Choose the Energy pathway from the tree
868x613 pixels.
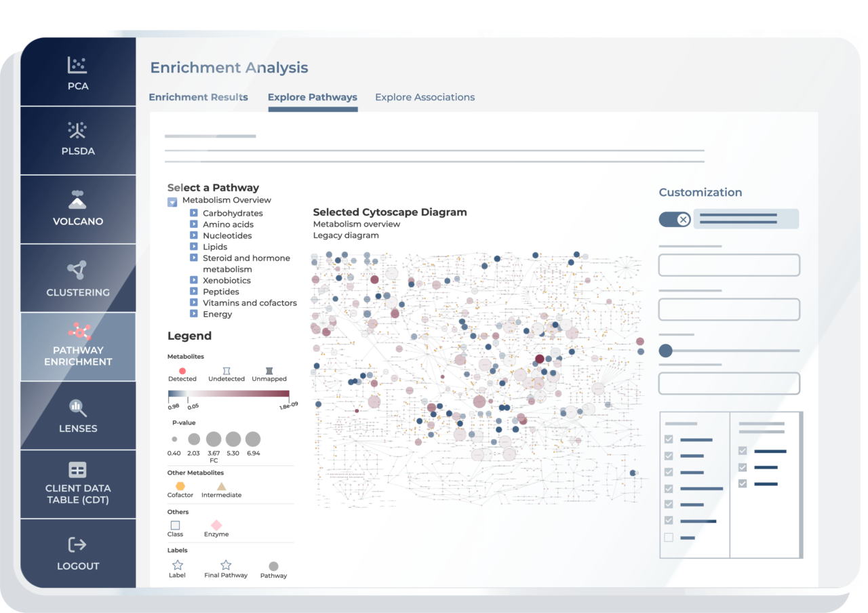click(216, 314)
